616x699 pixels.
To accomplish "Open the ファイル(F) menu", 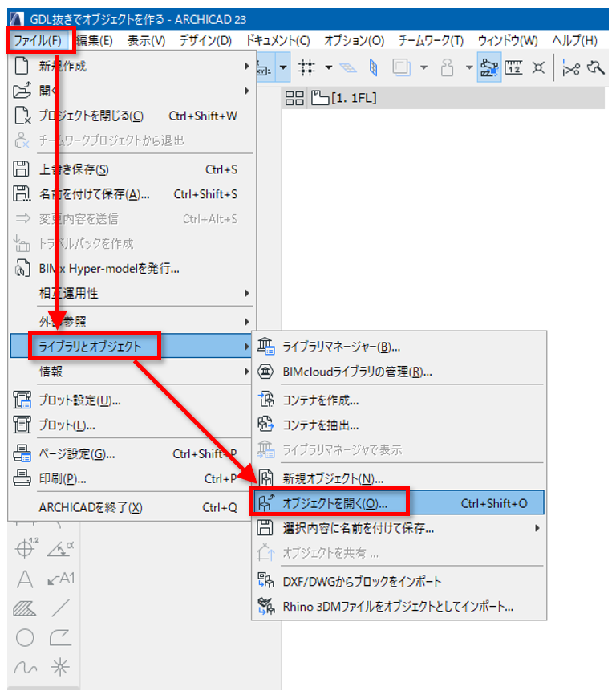I will (38, 41).
